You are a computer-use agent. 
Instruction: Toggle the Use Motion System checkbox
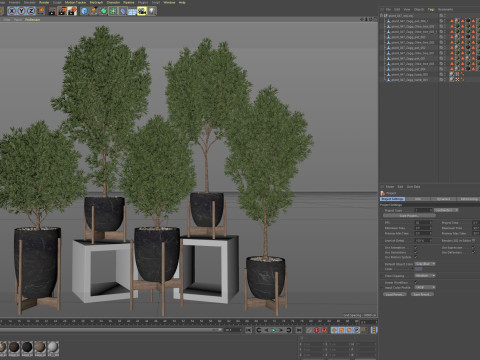coord(415,257)
